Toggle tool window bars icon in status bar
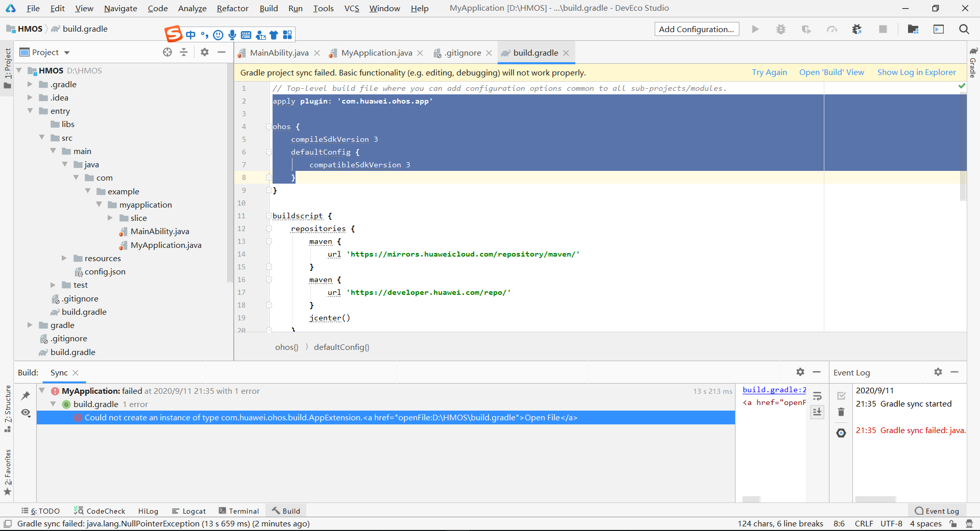Image resolution: width=980 pixels, height=531 pixels. click(x=8, y=523)
